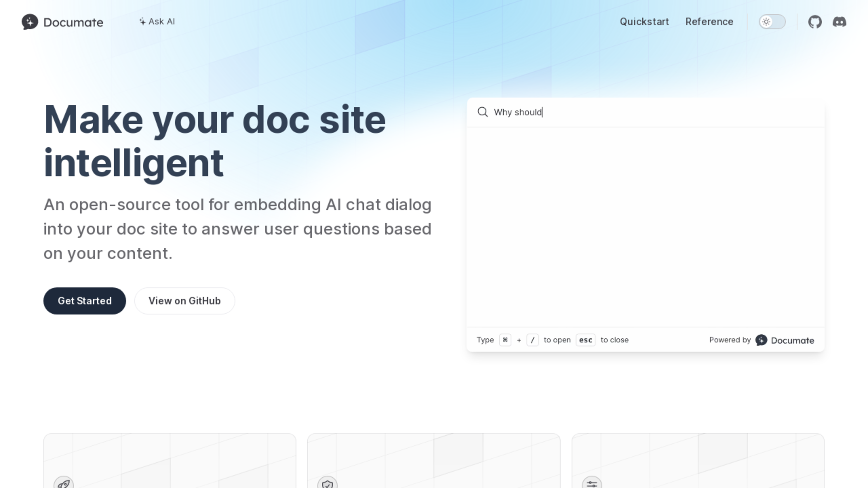The width and height of the screenshot is (868, 488).
Task: Click the Reference menu item
Action: (x=709, y=21)
